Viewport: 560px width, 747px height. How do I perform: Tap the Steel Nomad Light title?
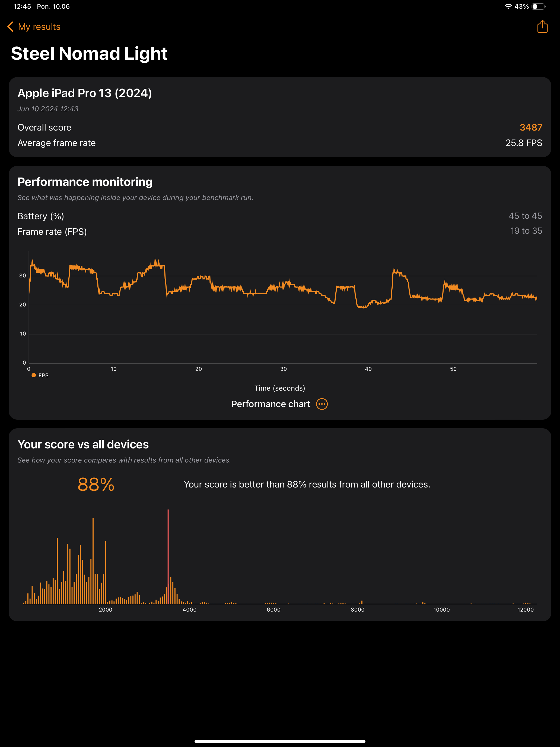pyautogui.click(x=89, y=53)
